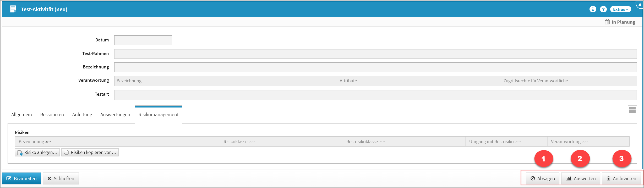Switch to the Ressourcen tab
Image resolution: width=644 pixels, height=188 pixels.
click(52, 115)
